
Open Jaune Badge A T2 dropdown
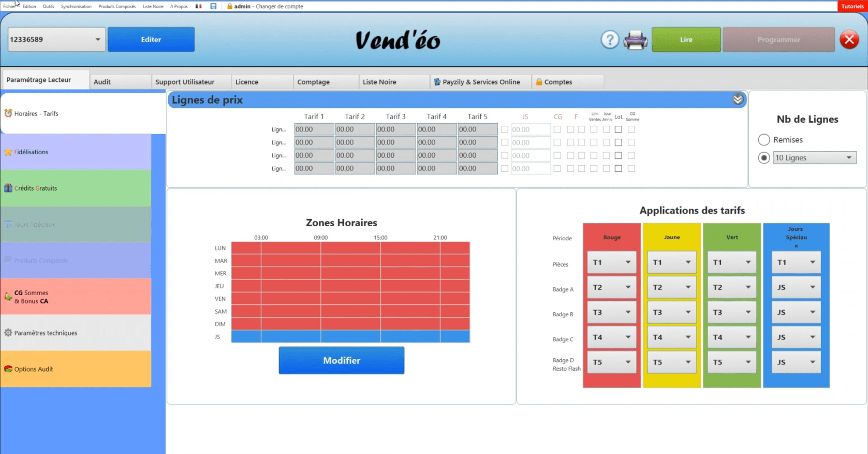672,287
